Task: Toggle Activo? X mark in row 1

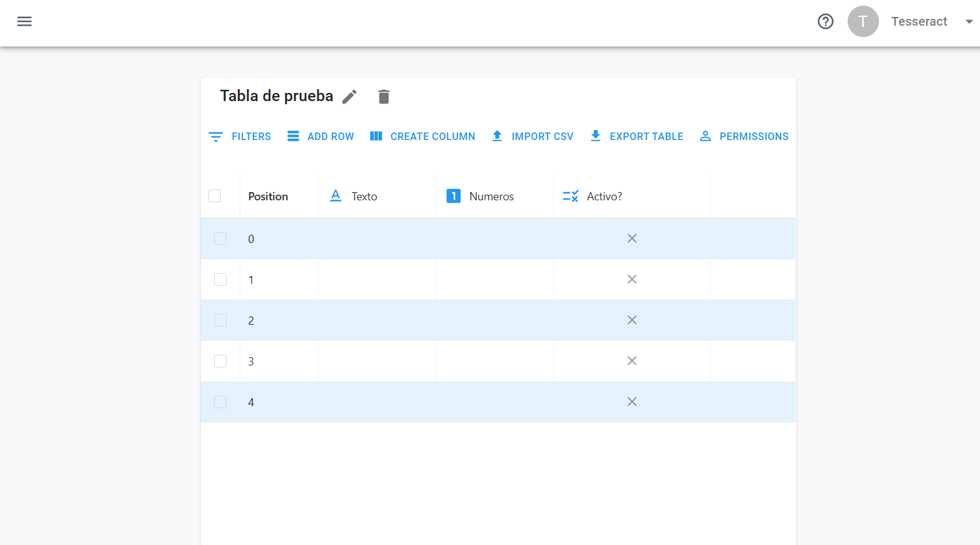Action: (632, 279)
